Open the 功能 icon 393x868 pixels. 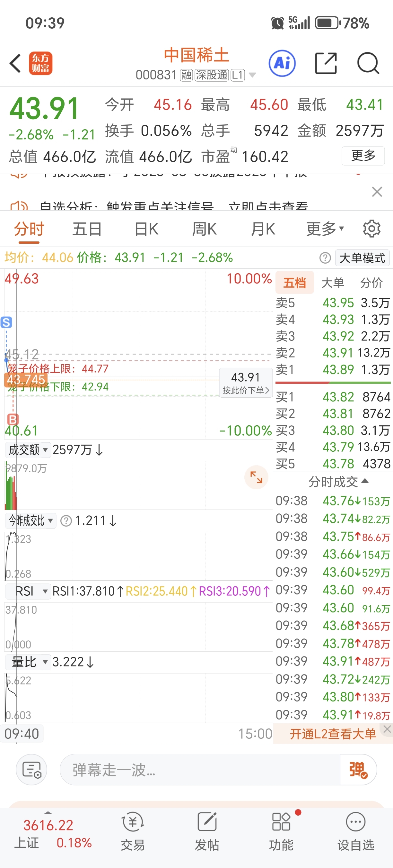(x=281, y=832)
